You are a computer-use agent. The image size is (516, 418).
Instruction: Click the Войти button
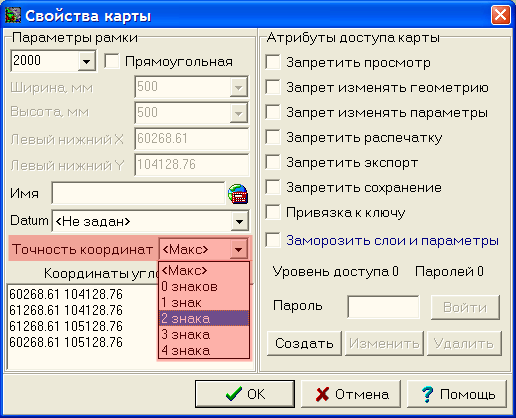click(x=465, y=307)
